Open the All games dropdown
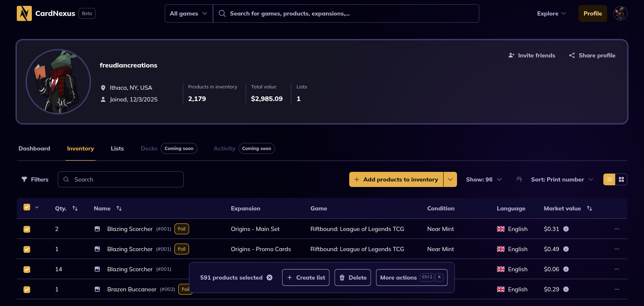The width and height of the screenshot is (644, 306). point(188,13)
